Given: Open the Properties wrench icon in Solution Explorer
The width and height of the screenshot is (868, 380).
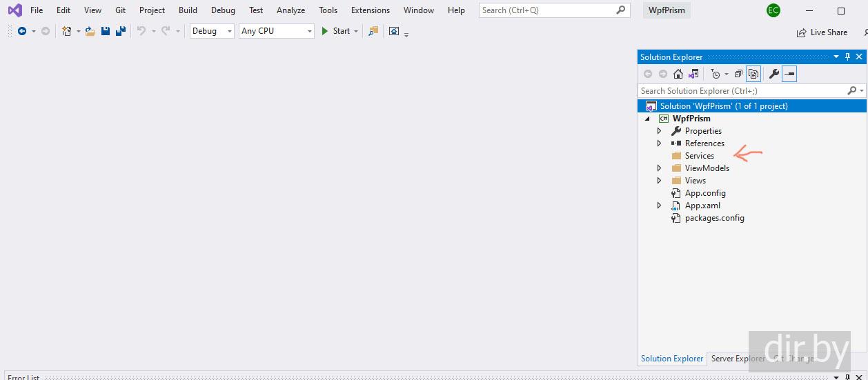Looking at the screenshot, I should click(x=774, y=74).
